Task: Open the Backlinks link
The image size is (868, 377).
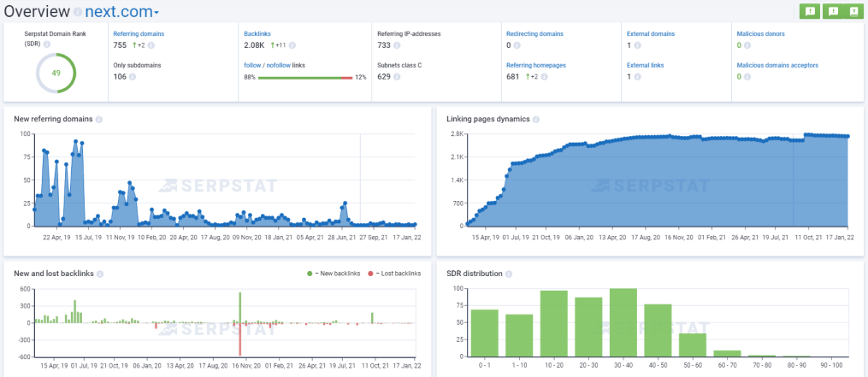Action: pyautogui.click(x=257, y=34)
